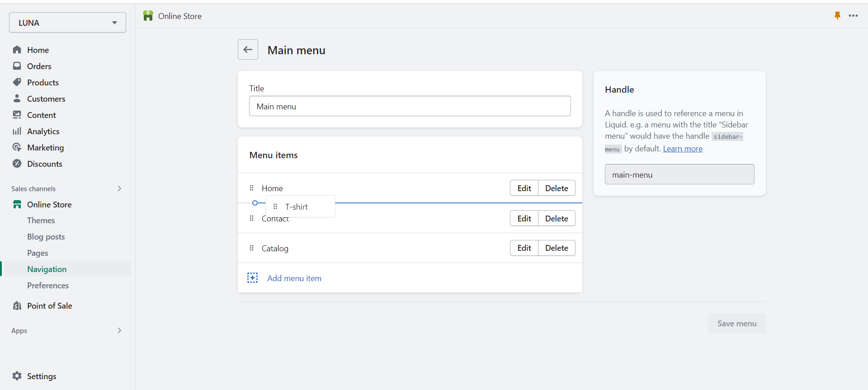Expand the Apps section
Image resolution: width=868 pixels, height=390 pixels.
[119, 330]
